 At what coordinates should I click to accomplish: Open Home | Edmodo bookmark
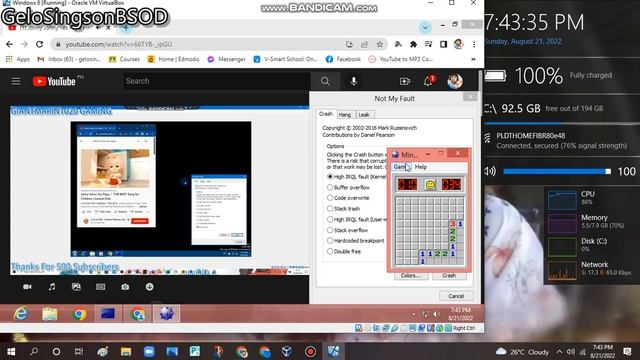(173, 59)
